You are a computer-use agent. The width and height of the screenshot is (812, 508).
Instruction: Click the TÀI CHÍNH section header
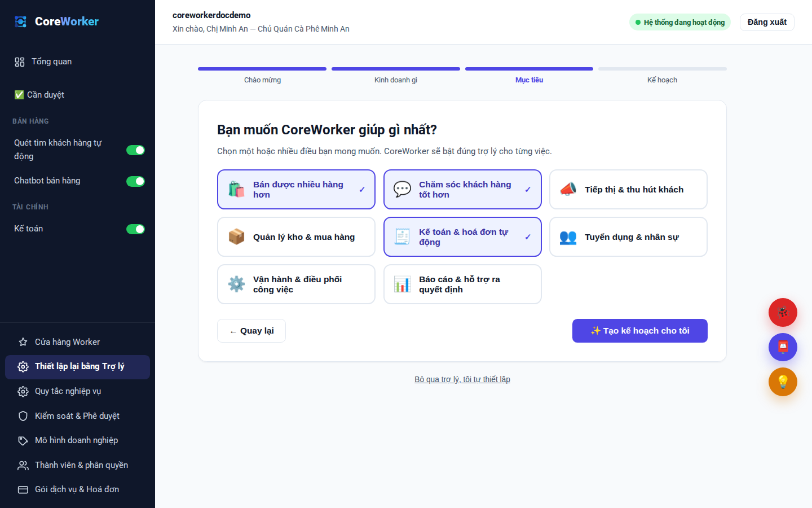30,207
